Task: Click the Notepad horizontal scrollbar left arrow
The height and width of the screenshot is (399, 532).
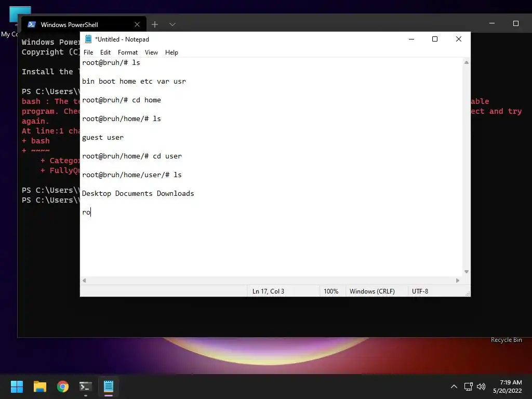Action: click(84, 281)
